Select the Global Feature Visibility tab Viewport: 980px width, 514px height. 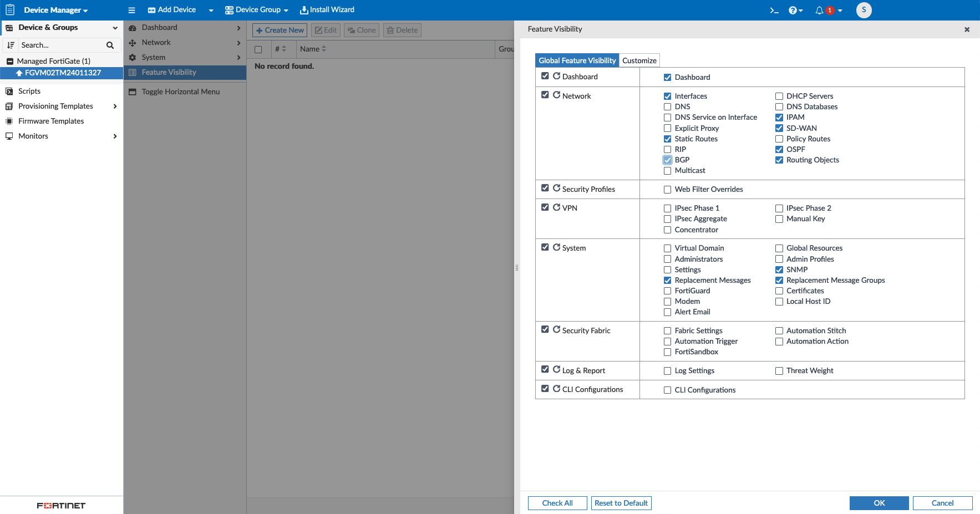(577, 60)
